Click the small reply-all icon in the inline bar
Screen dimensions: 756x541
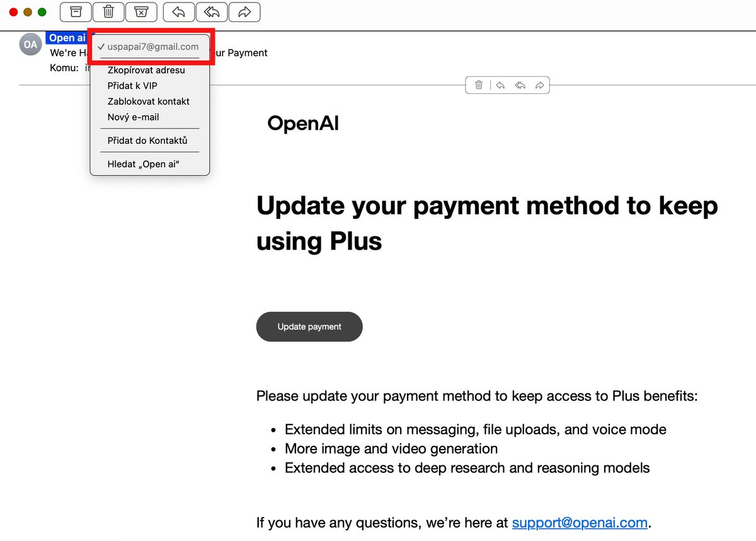point(520,85)
